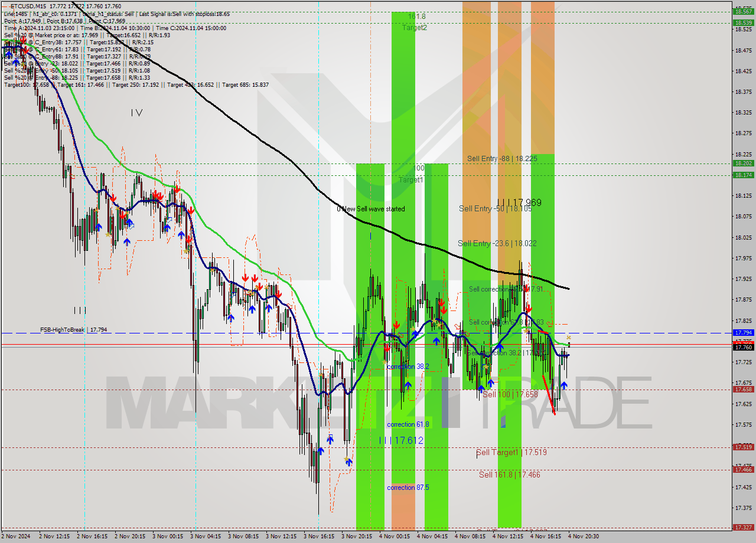Select the 'Sell Entry -23.6 | 18.022' label
This screenshot has width=756, height=543.
click(497, 243)
